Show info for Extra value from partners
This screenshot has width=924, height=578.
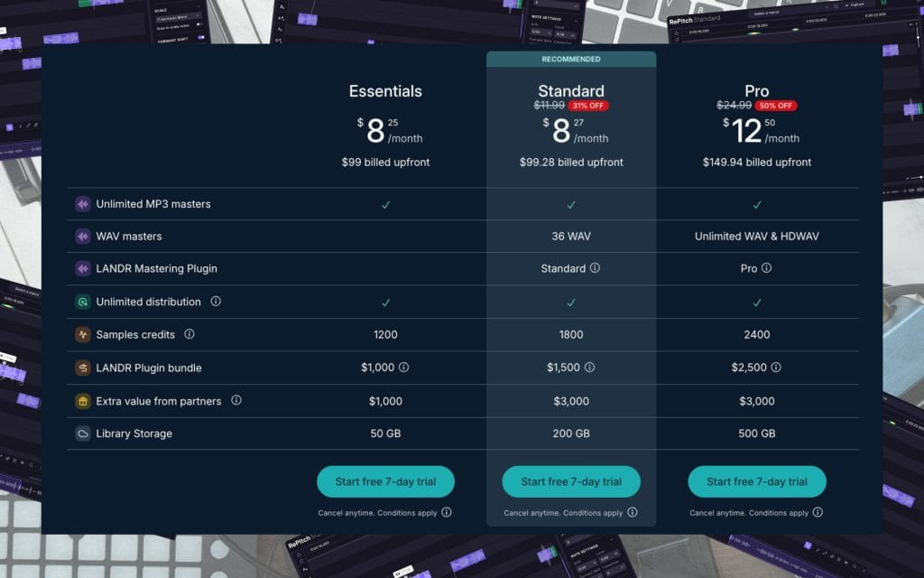[x=236, y=400]
